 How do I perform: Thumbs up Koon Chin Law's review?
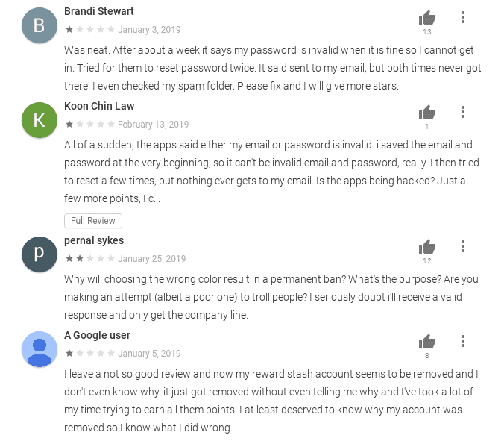tap(427, 113)
